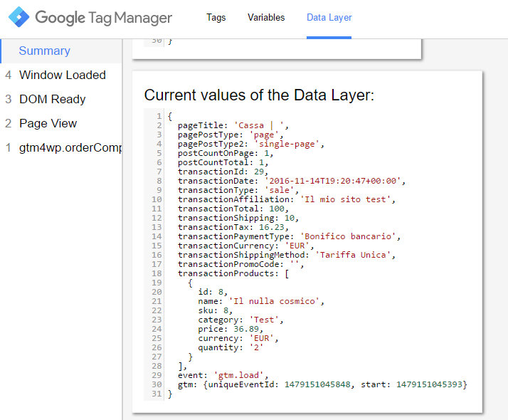Click the transactionId: 29 line

(223, 172)
